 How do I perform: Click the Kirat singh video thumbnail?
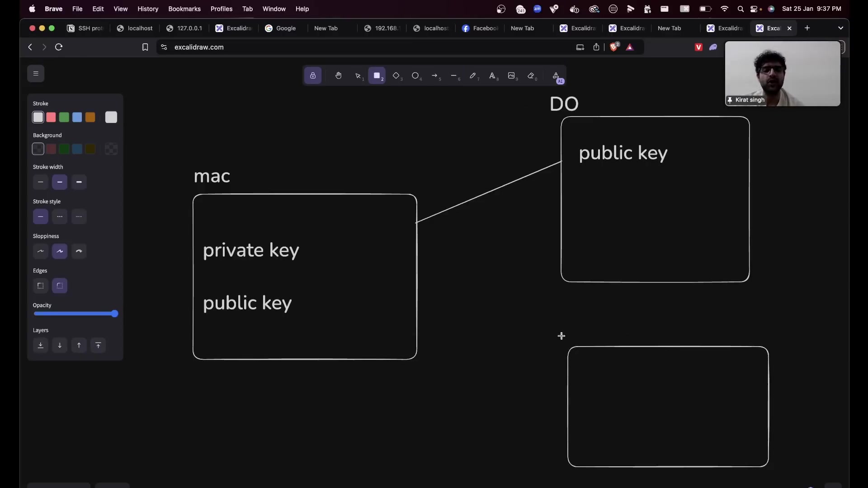(x=783, y=74)
